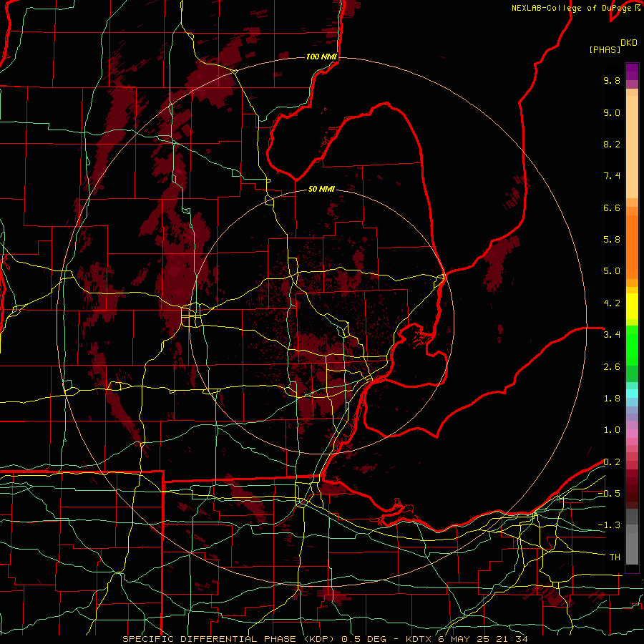Pick the orange segment of the color bar
The image size is (644, 644).
(632, 246)
